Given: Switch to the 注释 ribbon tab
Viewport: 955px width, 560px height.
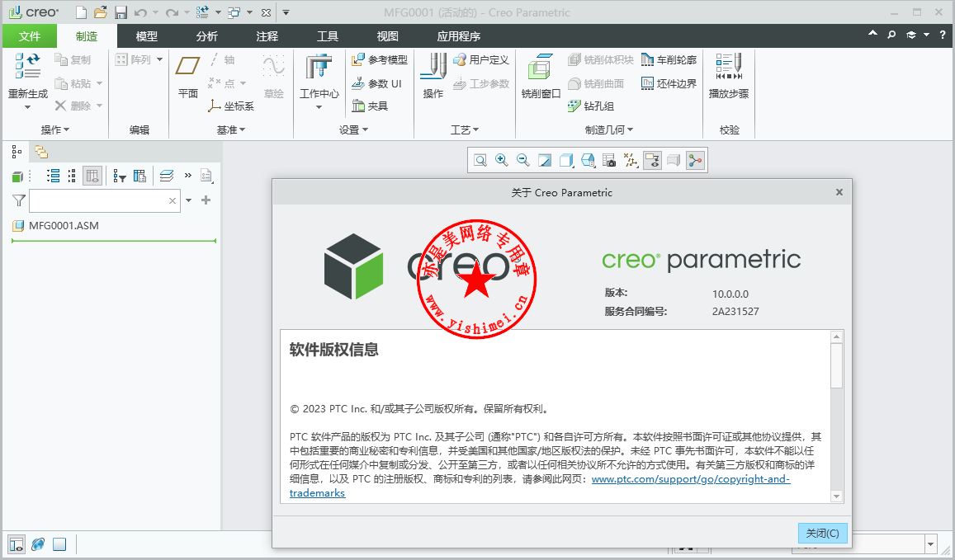Looking at the screenshot, I should click(x=267, y=36).
